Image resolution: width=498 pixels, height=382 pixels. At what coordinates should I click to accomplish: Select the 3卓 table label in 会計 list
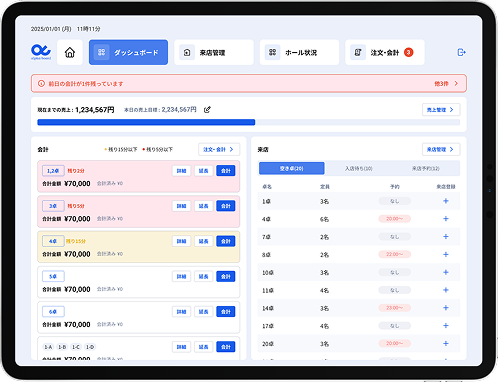click(53, 206)
